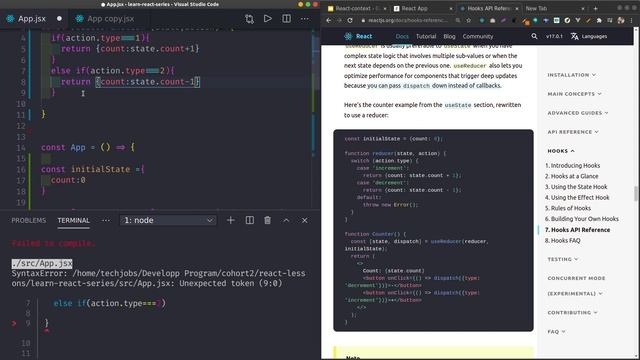Open '5. Rules of Hooks' link
Screen dimensions: 640x360
point(568,208)
